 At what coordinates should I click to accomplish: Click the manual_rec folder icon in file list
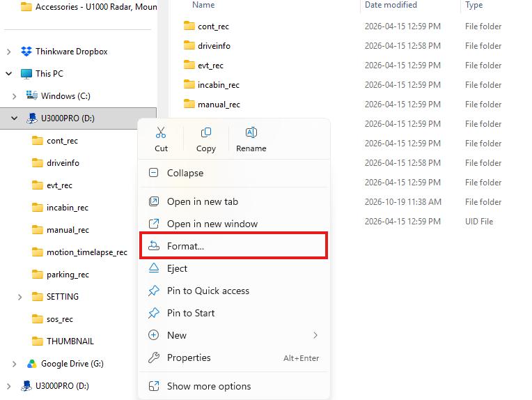tap(189, 104)
